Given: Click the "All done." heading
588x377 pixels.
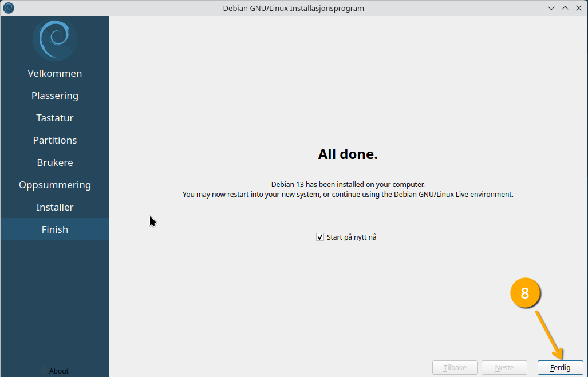Looking at the screenshot, I should pos(348,154).
